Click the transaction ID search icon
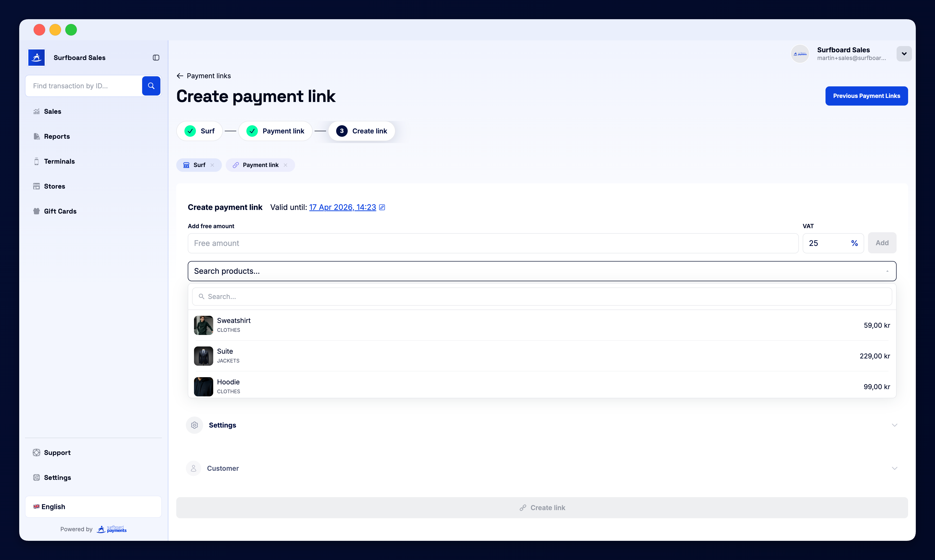This screenshot has width=935, height=560. tap(151, 86)
